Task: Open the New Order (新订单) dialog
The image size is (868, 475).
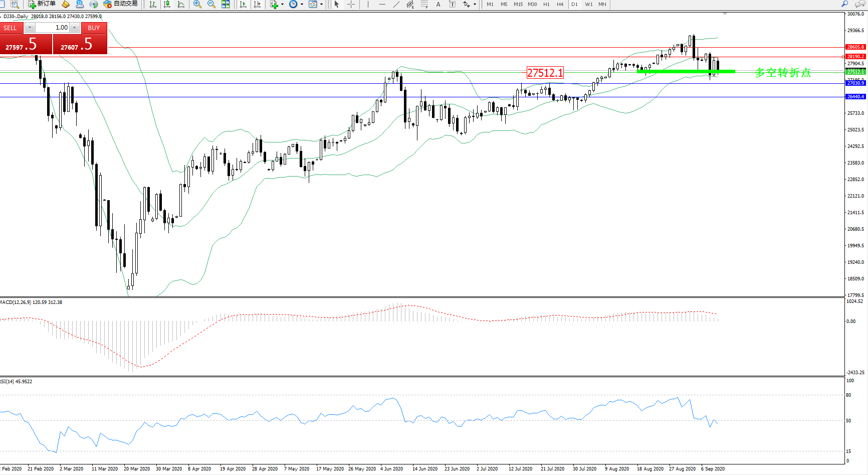Action: click(42, 4)
